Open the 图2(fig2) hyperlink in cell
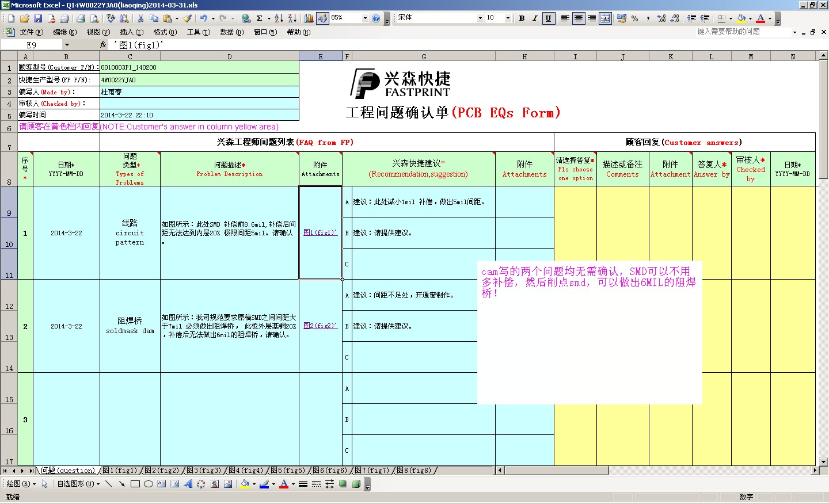Screen dimensions: 829x504 [x=320, y=326]
